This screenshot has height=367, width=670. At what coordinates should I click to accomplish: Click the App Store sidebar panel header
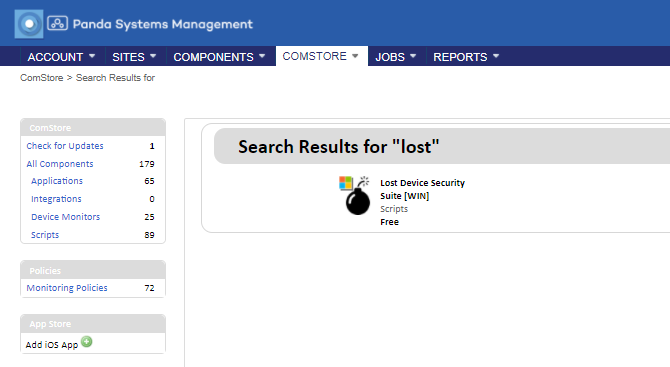[93, 323]
